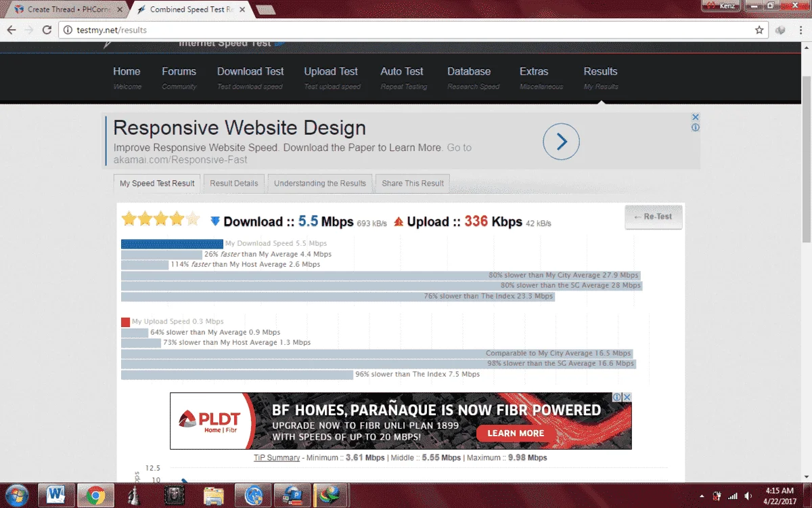The height and width of the screenshot is (508, 812).
Task: Open the TiP Summary link
Action: pyautogui.click(x=277, y=458)
